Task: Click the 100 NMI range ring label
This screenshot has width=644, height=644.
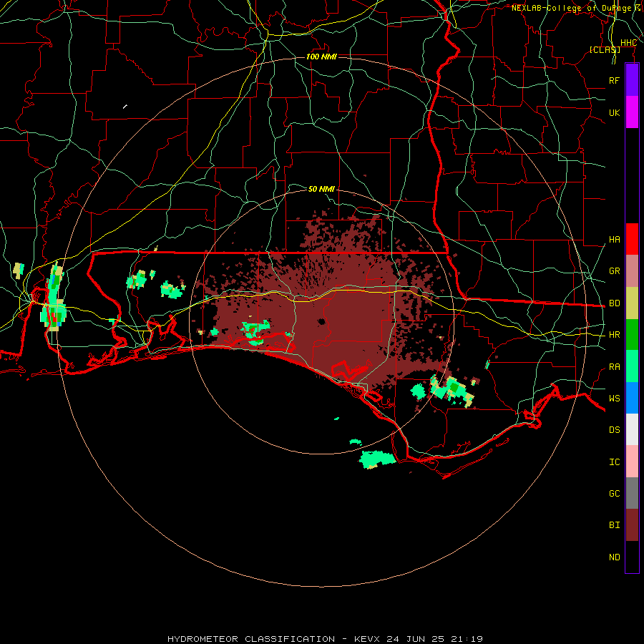Action: [x=321, y=57]
